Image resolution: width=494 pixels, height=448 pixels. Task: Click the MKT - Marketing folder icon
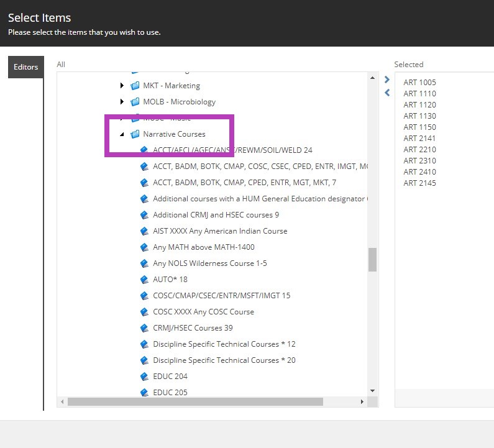point(135,86)
